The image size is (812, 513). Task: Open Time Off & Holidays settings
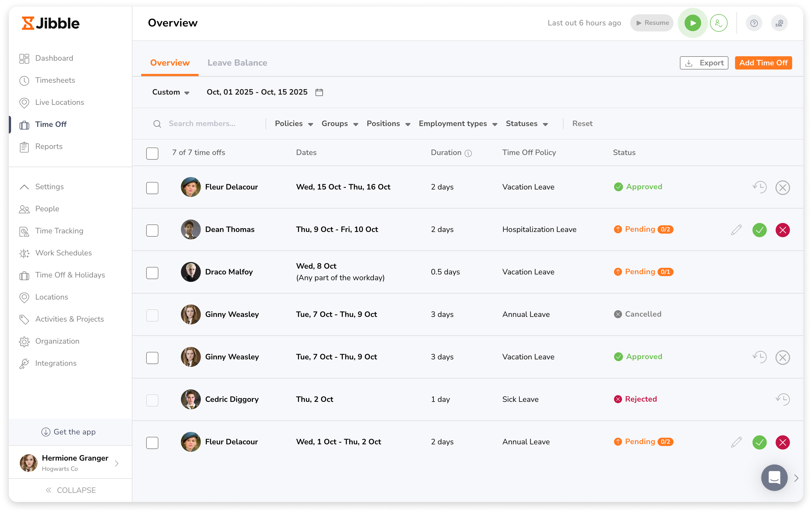click(x=62, y=275)
